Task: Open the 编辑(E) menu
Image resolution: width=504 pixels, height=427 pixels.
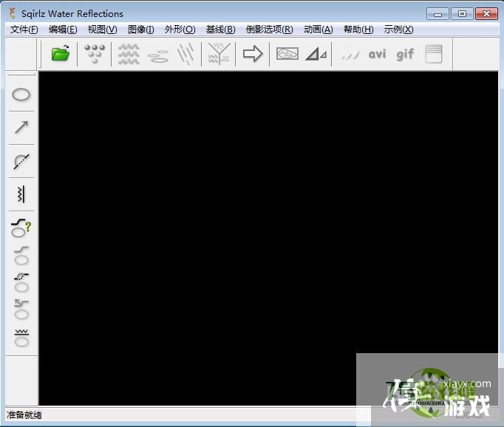Action: pyautogui.click(x=63, y=30)
